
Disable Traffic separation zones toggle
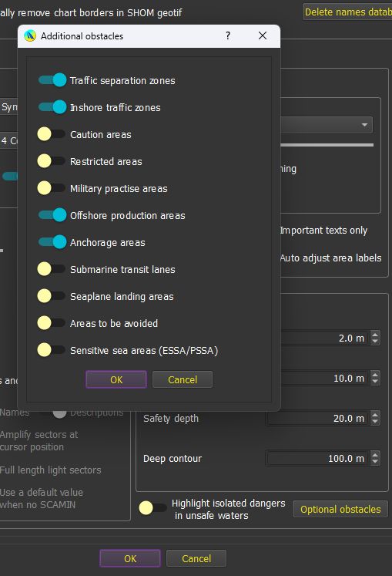click(52, 80)
